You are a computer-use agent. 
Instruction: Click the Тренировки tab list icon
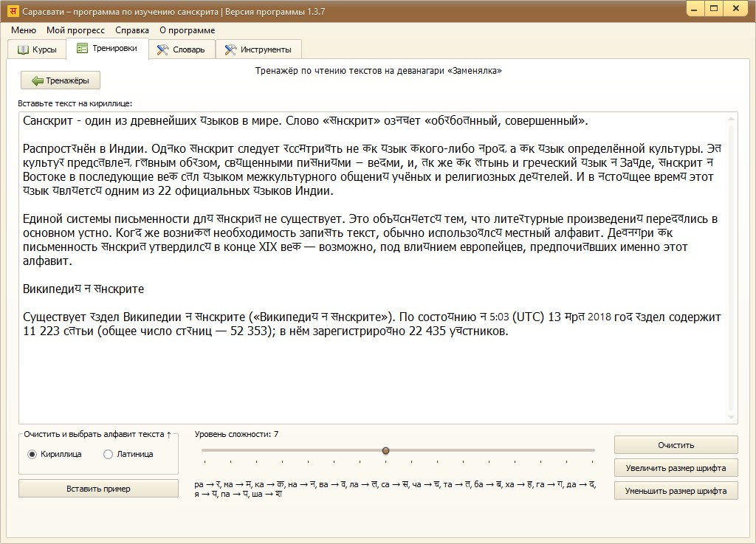click(x=82, y=49)
